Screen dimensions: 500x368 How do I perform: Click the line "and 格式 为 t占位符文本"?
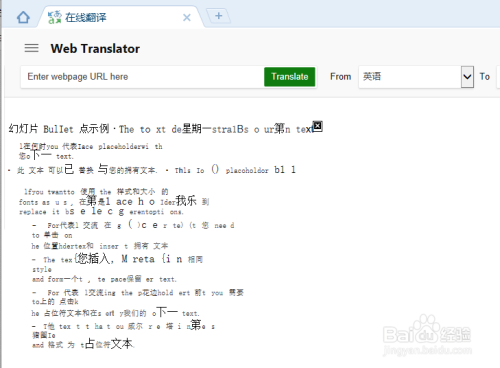tap(83, 344)
